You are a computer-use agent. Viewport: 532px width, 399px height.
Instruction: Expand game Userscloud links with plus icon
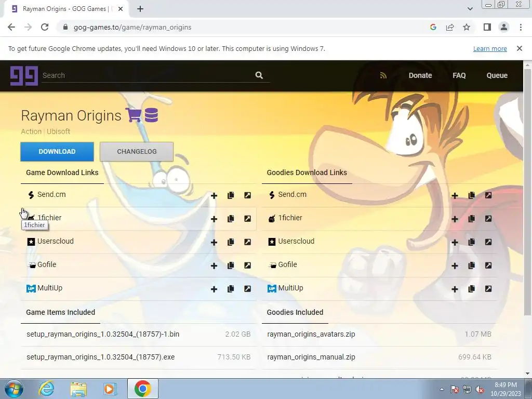214,243
